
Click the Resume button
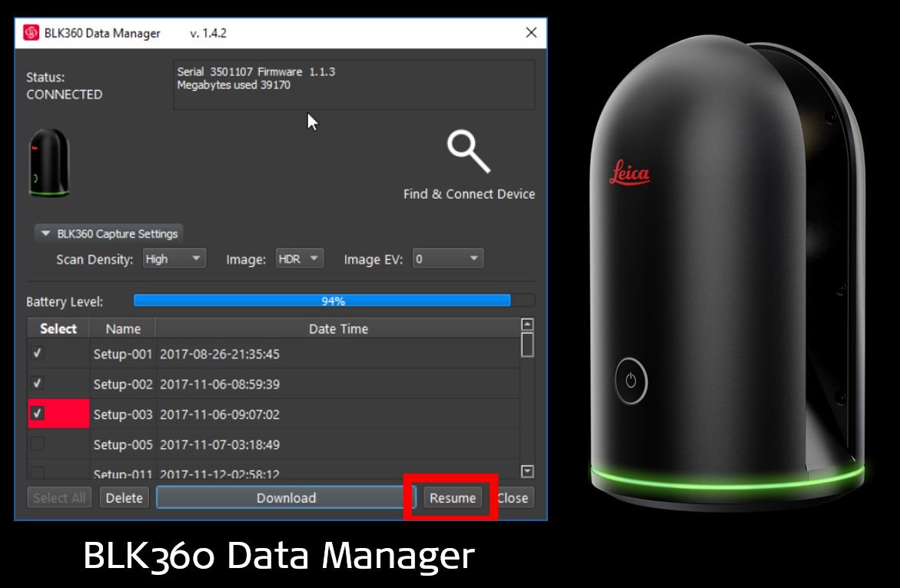pos(452,498)
